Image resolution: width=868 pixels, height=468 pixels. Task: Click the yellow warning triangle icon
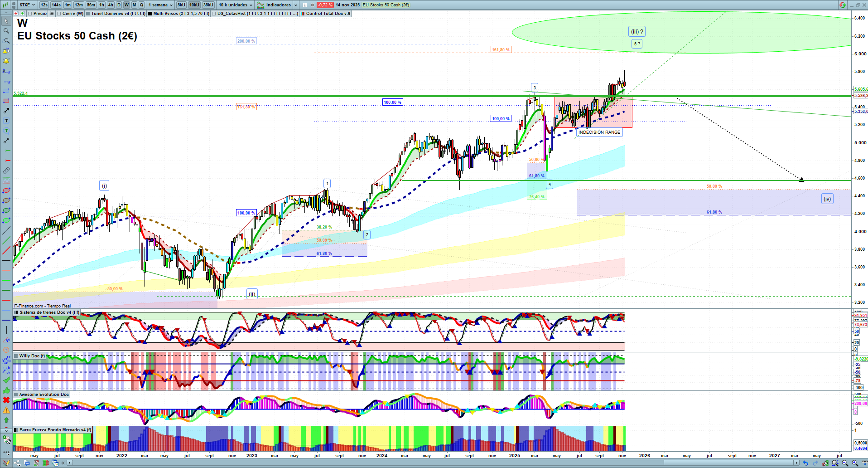coord(6,410)
